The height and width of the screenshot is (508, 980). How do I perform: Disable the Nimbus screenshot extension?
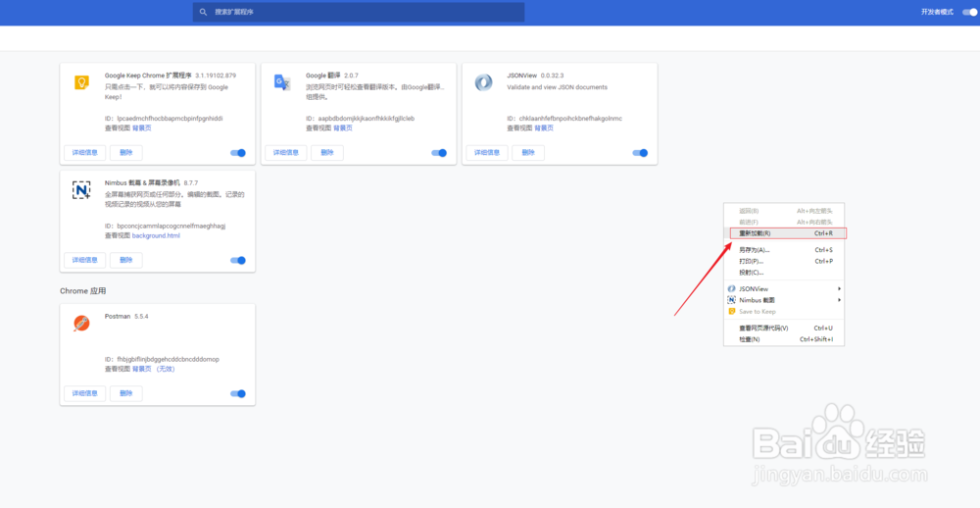(238, 260)
